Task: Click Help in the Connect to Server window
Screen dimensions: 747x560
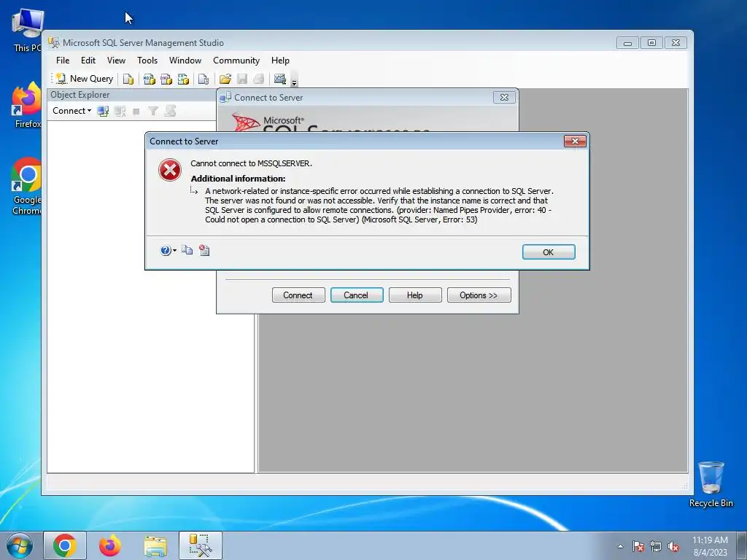Action: [415, 295]
